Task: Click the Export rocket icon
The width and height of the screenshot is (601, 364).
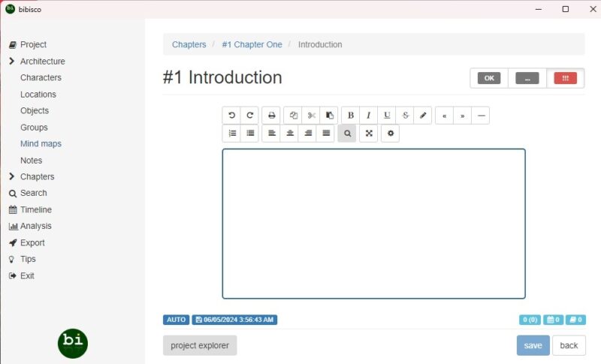Action: point(13,242)
